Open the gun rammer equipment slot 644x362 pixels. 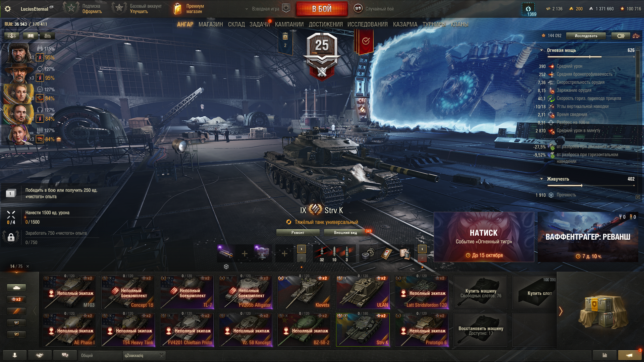pyautogui.click(x=226, y=254)
